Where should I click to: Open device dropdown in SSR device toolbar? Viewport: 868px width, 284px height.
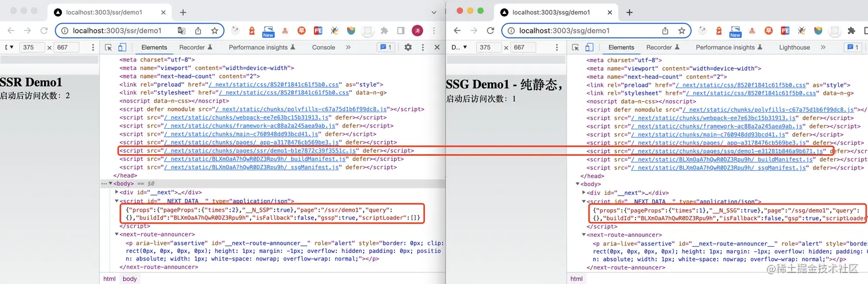tap(10, 48)
